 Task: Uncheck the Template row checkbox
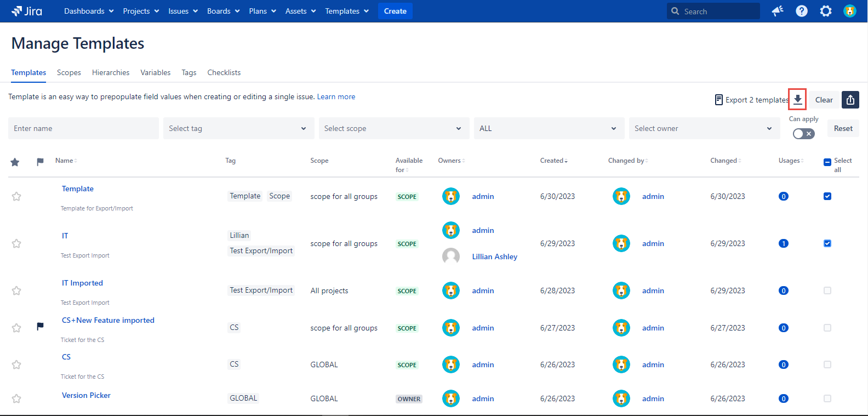tap(827, 196)
